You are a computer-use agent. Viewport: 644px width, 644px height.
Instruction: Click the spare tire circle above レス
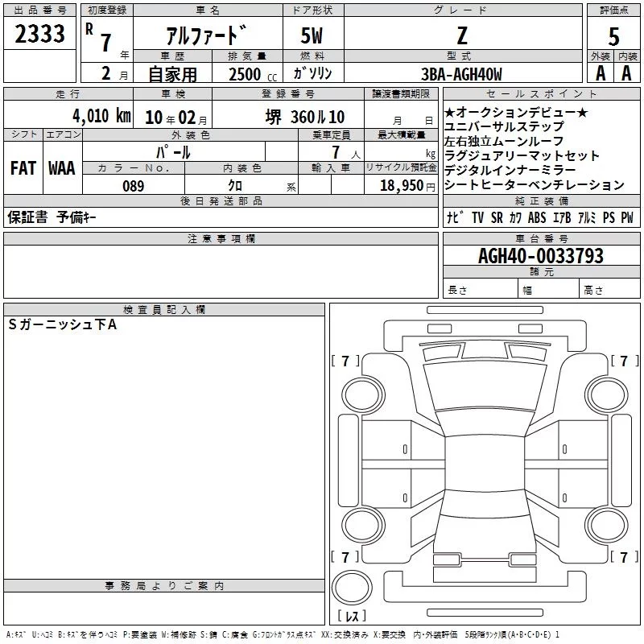click(352, 588)
